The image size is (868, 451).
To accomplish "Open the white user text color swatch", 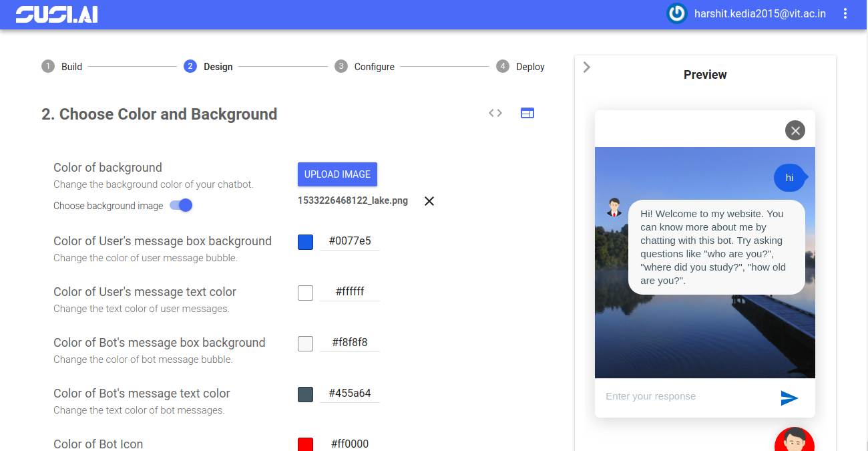I will (x=305, y=293).
